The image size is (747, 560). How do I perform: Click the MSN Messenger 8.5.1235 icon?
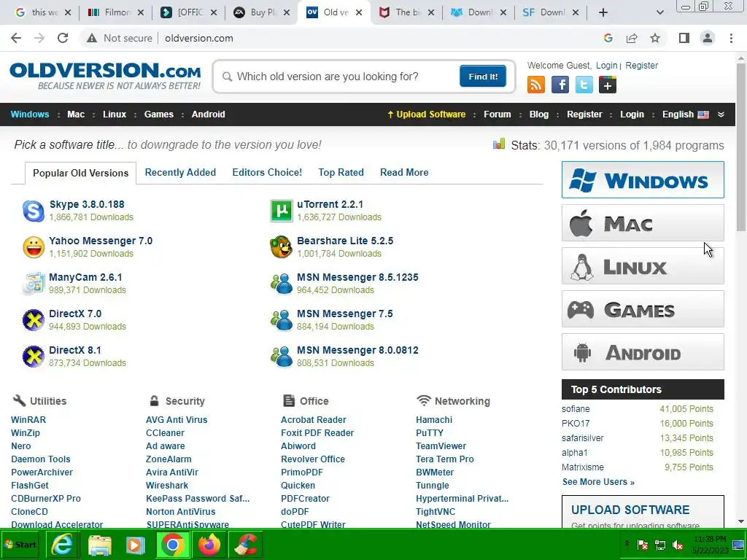[x=282, y=284]
